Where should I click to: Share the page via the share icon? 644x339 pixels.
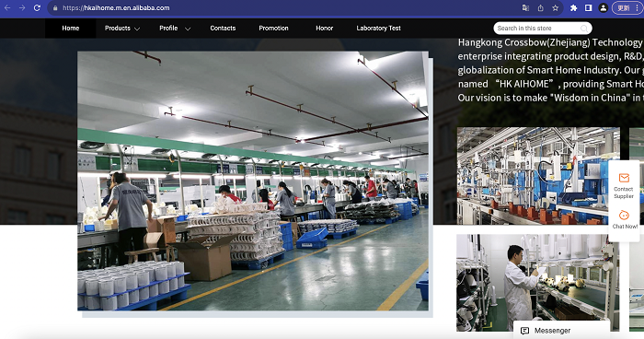(541, 7)
